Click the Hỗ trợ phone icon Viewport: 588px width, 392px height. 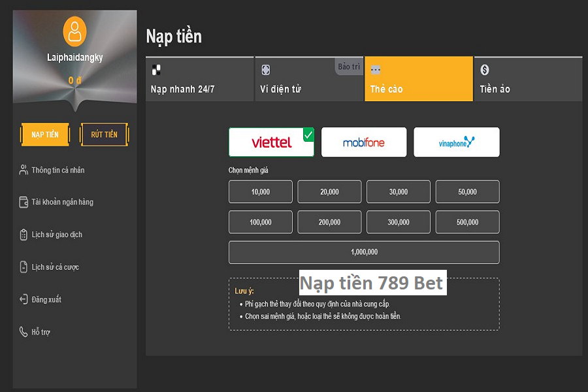(24, 332)
